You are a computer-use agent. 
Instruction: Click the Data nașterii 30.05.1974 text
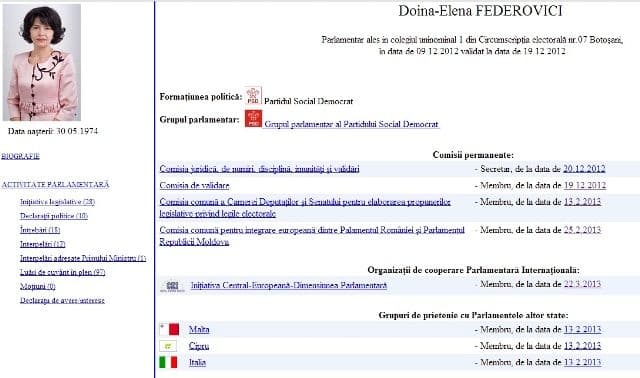[53, 131]
